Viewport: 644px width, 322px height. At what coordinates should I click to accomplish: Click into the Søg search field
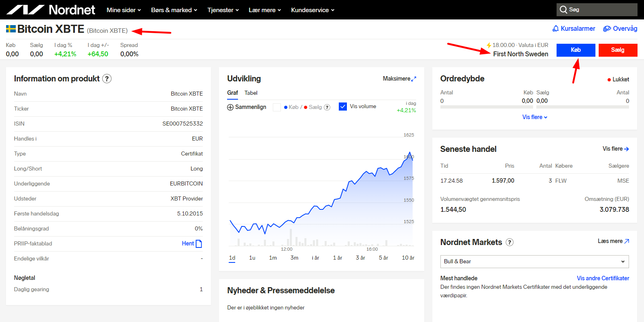click(597, 10)
